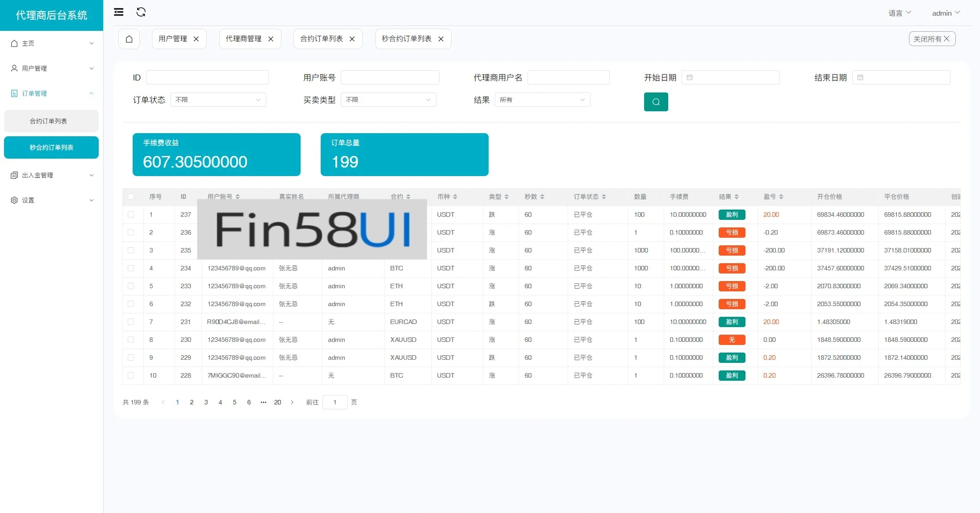Sort by 秒数 column arrows
This screenshot has width=980, height=513.
click(x=542, y=197)
